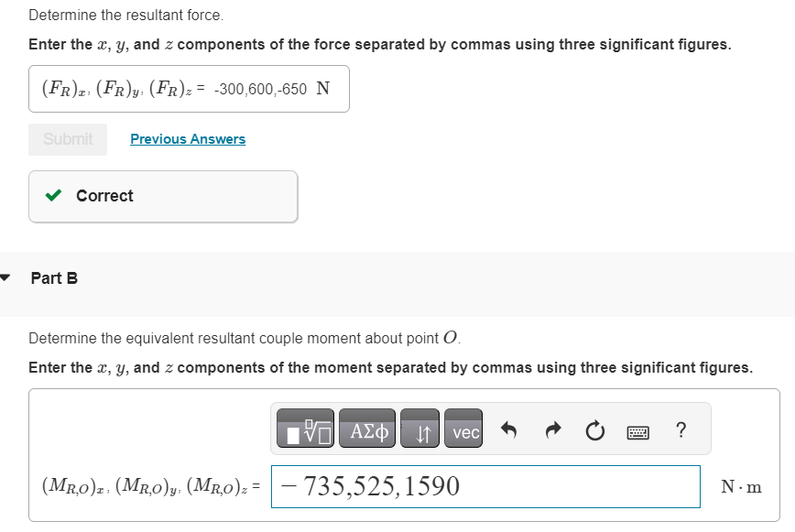Image resolution: width=795 pixels, height=532 pixels.
Task: Click the green Correct checkmark icon
Action: pyautogui.click(x=53, y=195)
